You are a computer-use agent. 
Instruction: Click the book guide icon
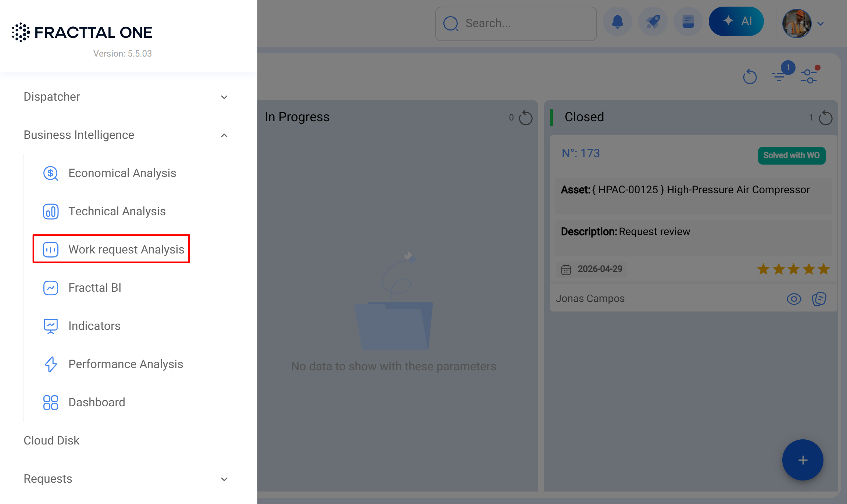(x=688, y=22)
